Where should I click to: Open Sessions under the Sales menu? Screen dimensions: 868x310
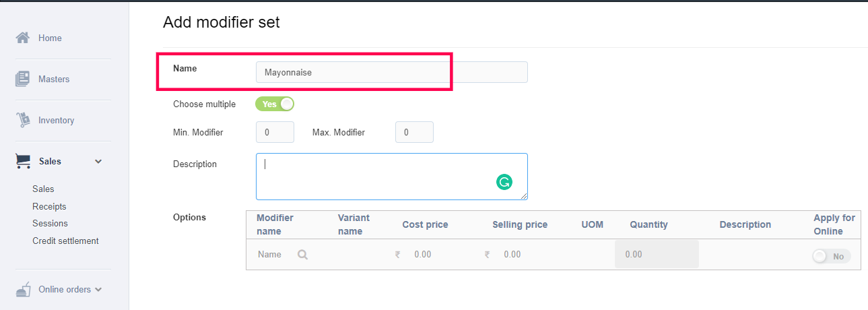(50, 223)
